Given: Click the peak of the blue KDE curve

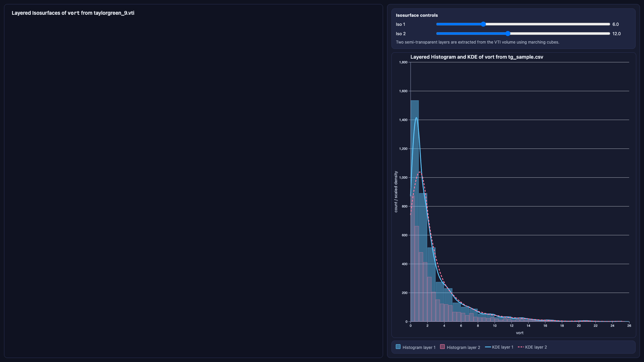Looking at the screenshot, I should [416, 118].
